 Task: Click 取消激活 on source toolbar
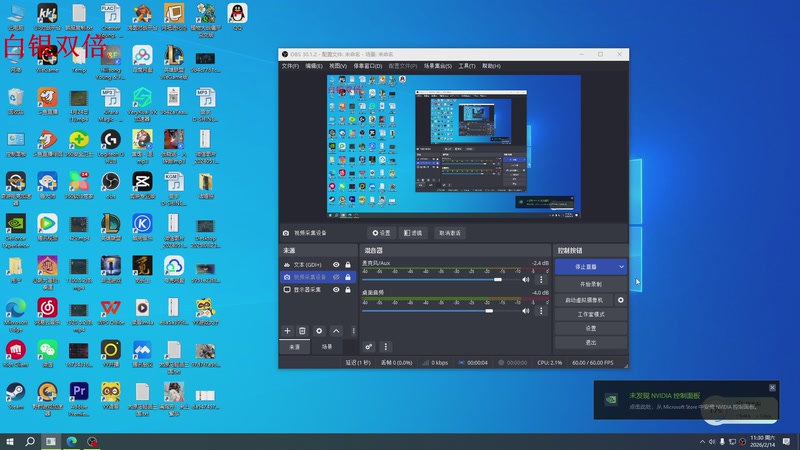pyautogui.click(x=450, y=233)
